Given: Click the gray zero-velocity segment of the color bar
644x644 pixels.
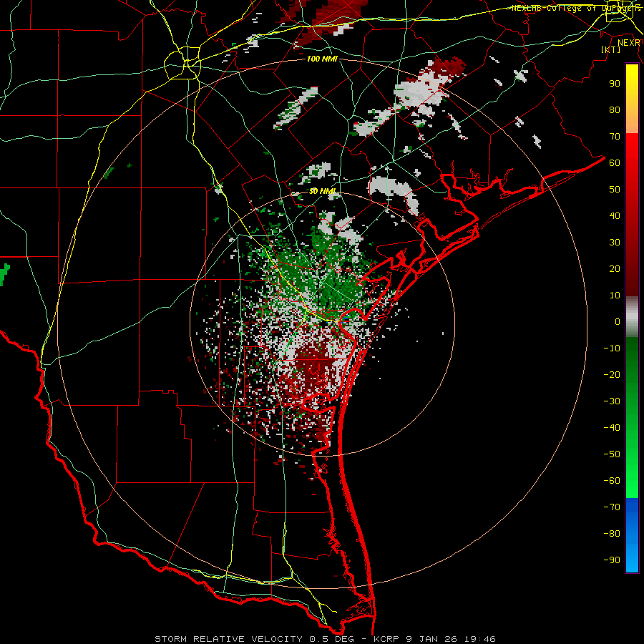Looking at the screenshot, I should point(632,317).
